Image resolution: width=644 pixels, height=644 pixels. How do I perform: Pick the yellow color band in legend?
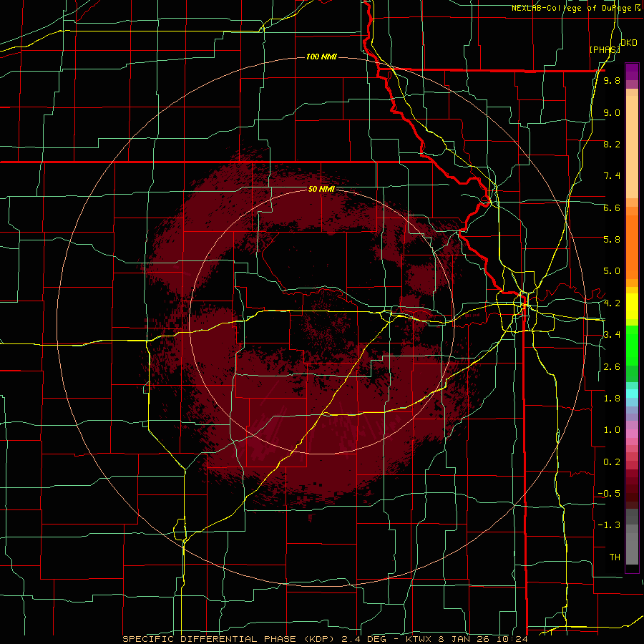click(x=632, y=306)
